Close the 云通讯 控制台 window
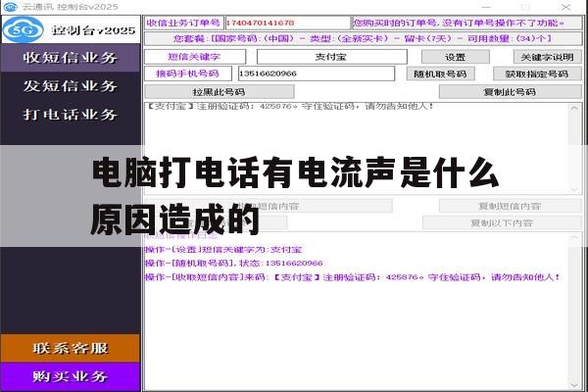The height and width of the screenshot is (392, 588). tap(565, 7)
